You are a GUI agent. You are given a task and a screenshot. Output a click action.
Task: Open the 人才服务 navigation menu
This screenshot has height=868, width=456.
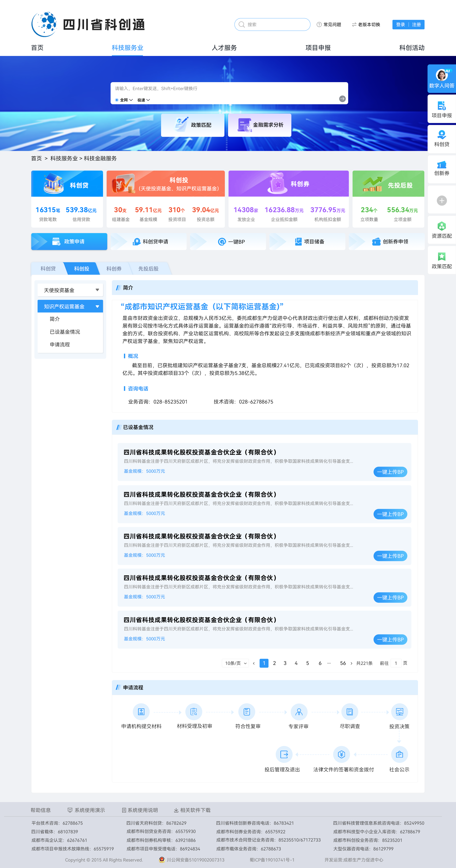tap(224, 48)
